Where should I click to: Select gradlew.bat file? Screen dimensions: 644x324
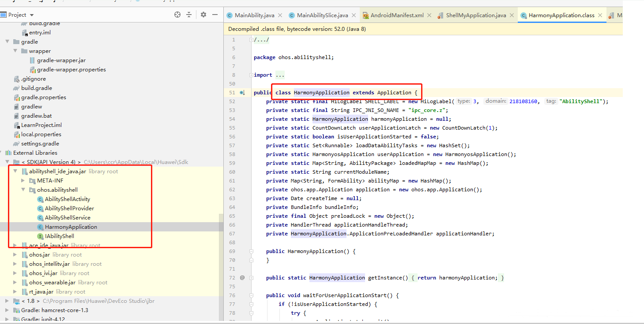(x=37, y=116)
